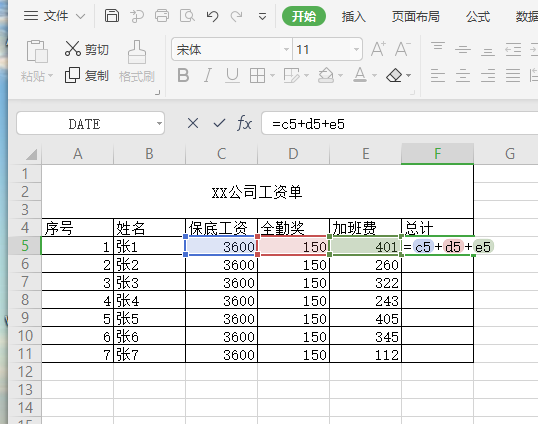Click the 复制 copy button
Viewport: 538px width, 424px height.
pos(86,75)
